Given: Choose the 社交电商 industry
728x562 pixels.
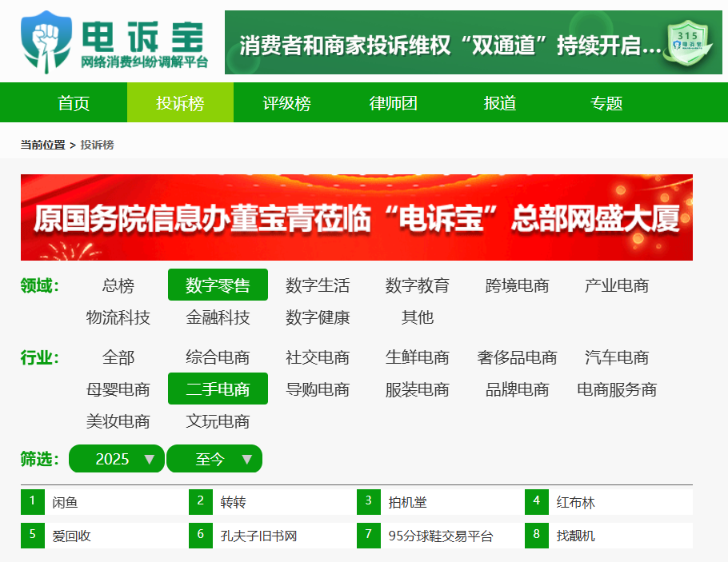Looking at the screenshot, I should [318, 357].
